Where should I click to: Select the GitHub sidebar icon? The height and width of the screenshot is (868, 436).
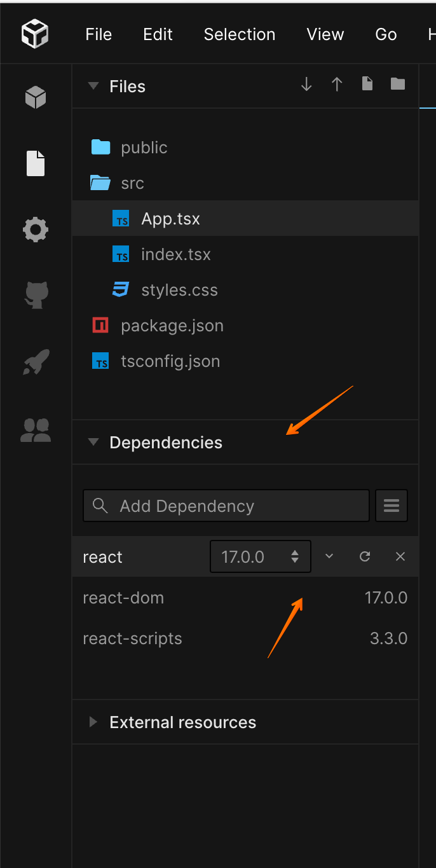[35, 295]
